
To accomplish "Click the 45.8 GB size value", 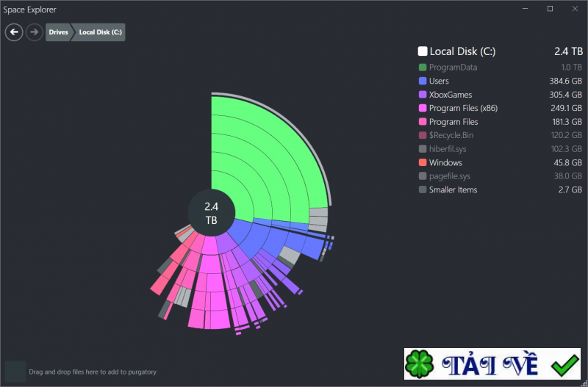I will coord(567,162).
